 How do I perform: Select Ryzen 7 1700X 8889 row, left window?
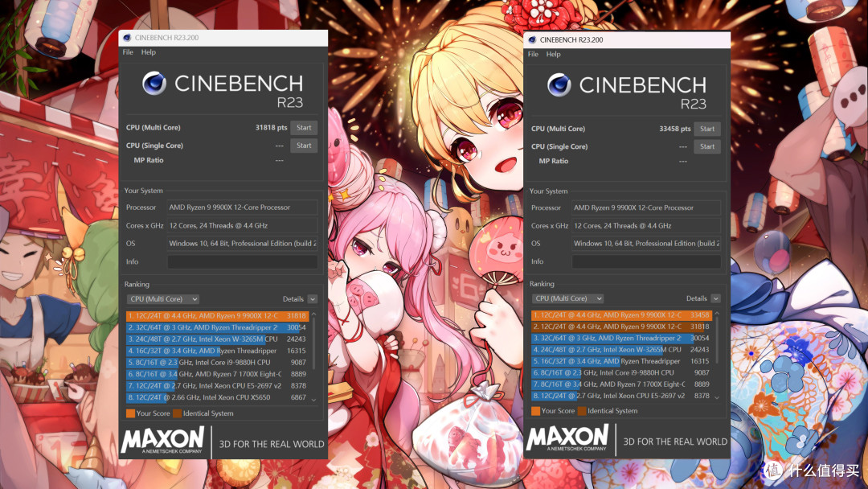click(218, 374)
